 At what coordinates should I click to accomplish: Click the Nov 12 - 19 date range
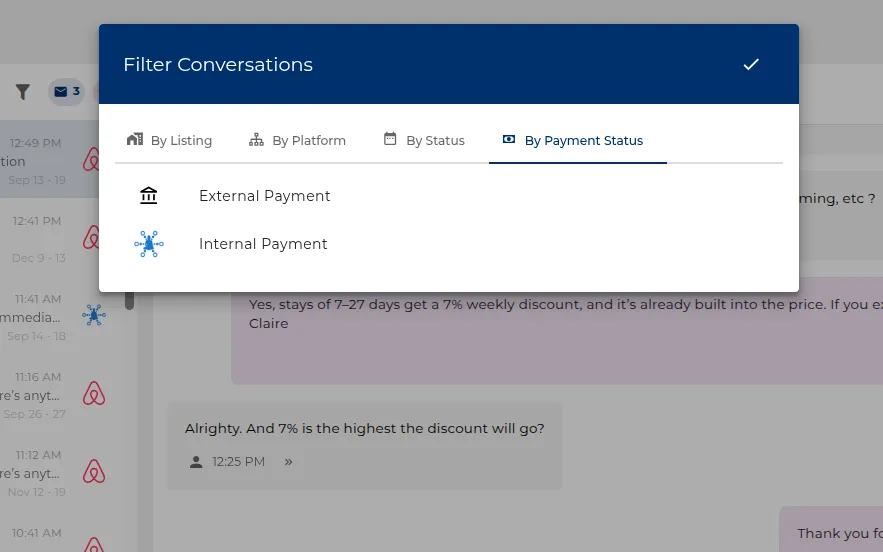(37, 492)
